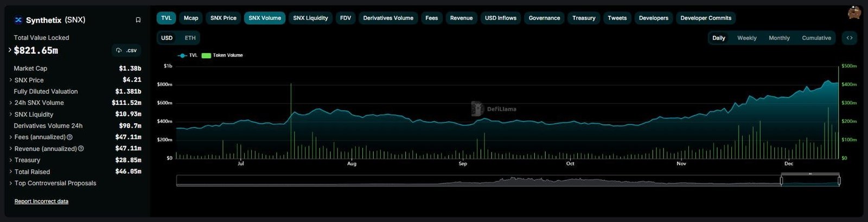The height and width of the screenshot is (222, 868).
Task: Expand the Total Value Locked breakdown
Action: click(x=10, y=50)
